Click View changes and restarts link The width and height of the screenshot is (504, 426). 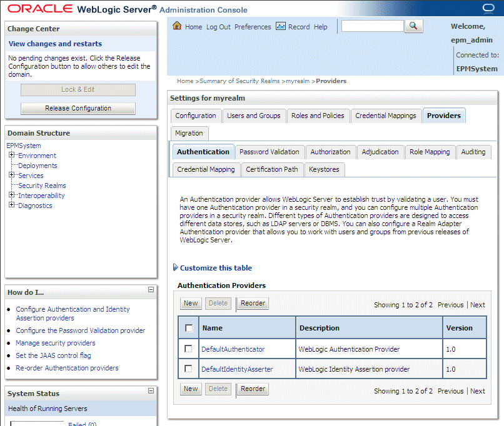click(55, 44)
